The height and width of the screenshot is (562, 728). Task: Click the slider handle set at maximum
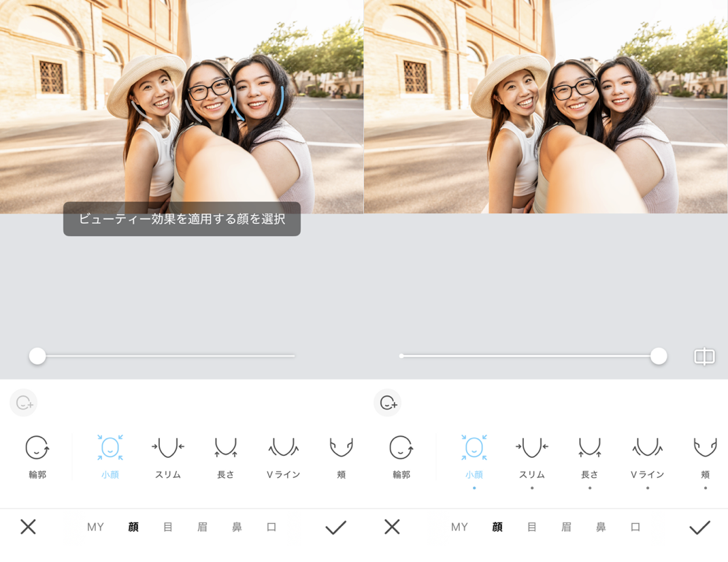pyautogui.click(x=658, y=356)
